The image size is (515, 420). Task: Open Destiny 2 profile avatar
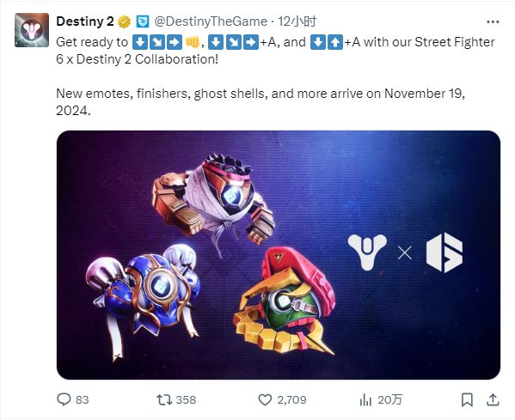point(32,30)
